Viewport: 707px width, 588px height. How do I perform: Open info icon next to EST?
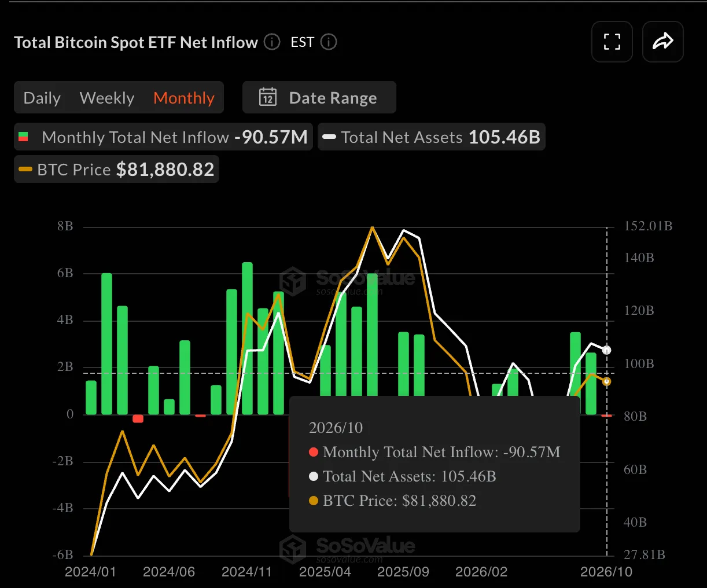[329, 42]
